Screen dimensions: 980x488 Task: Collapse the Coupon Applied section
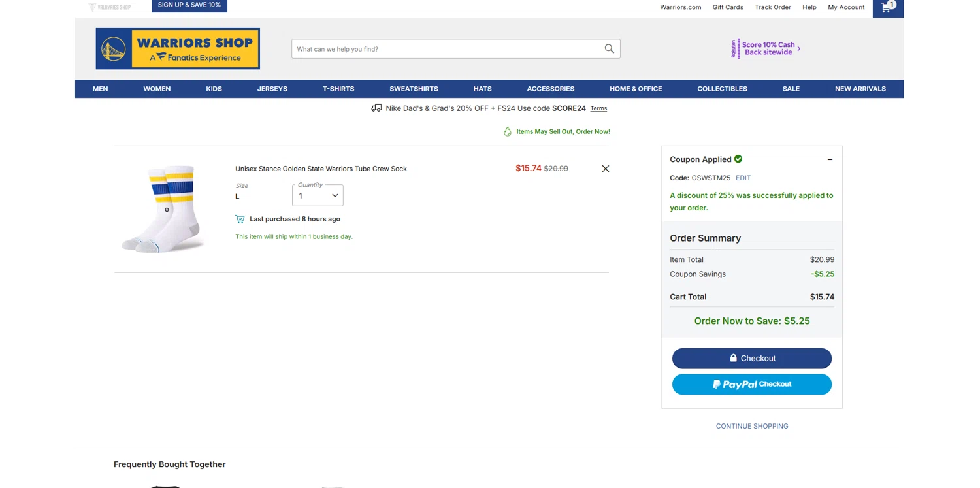[x=830, y=159]
